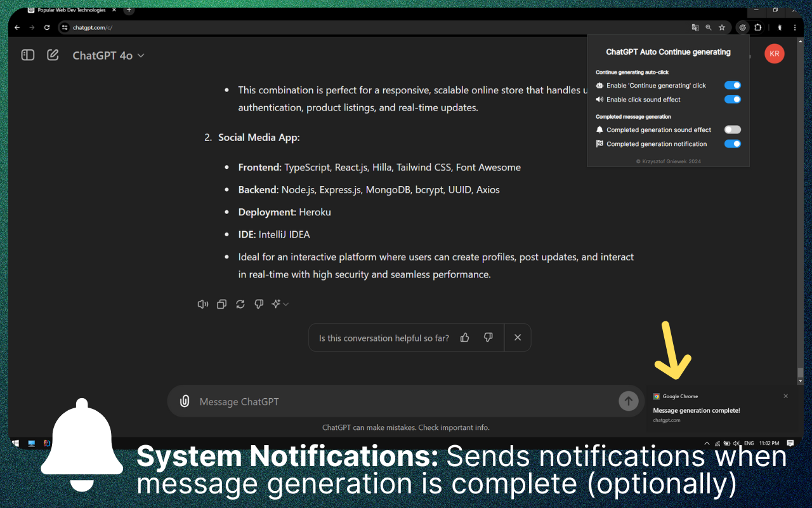The image size is (812, 508).
Task: Turn on Completed generation sound effect switch
Action: (733, 130)
